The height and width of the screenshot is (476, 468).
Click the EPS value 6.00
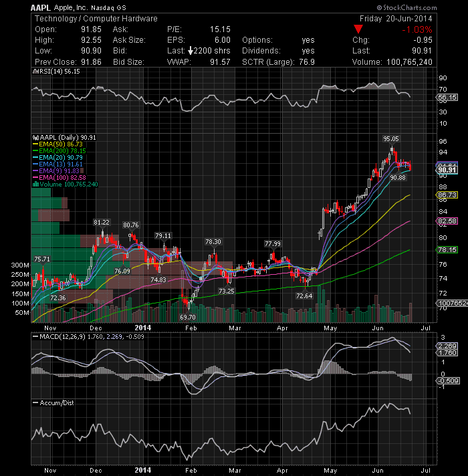pos(223,40)
